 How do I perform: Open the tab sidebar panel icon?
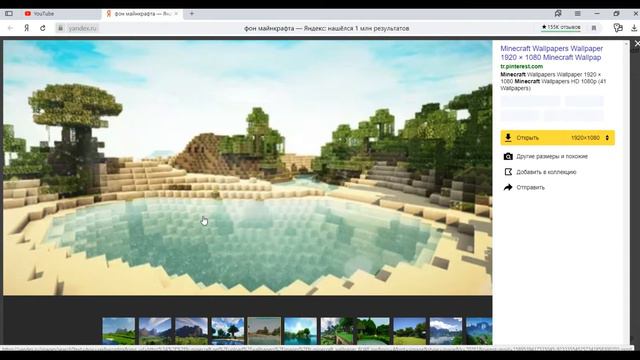(x=9, y=13)
